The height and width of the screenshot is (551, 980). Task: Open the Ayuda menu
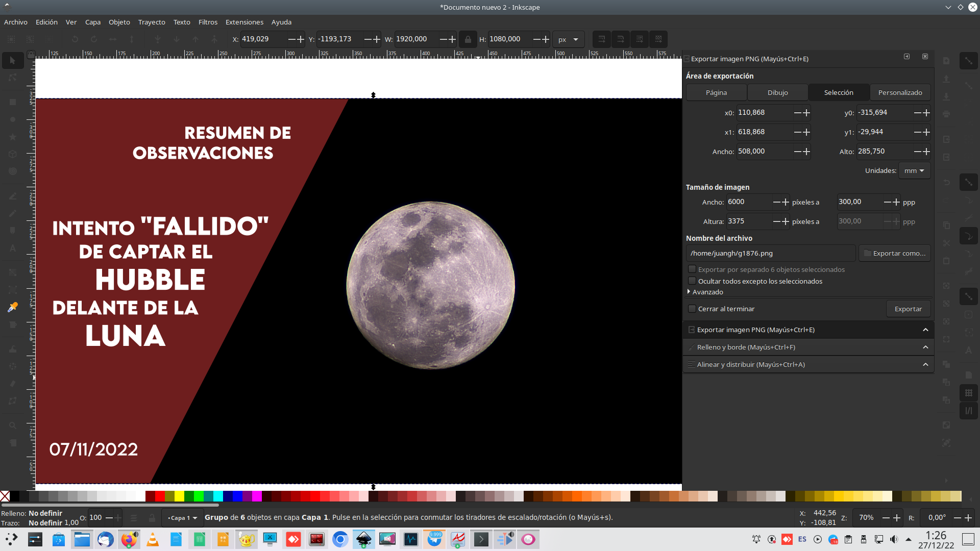click(x=281, y=22)
